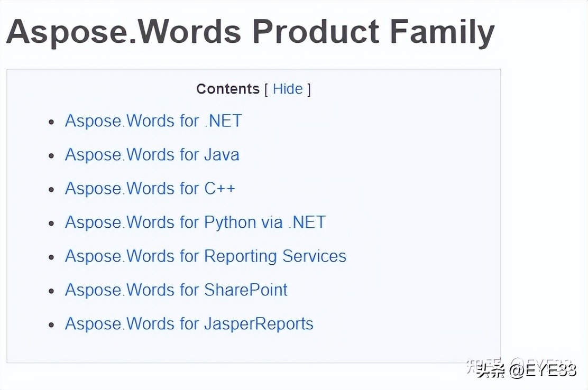Click the bullet beside Aspose.Words for C++
Screen dimensions: 588x390
click(x=51, y=189)
